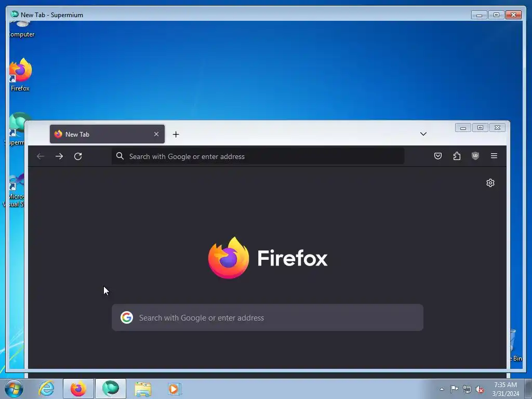The width and height of the screenshot is (532, 399).
Task: Open muted volume tray icon
Action: [480, 390]
